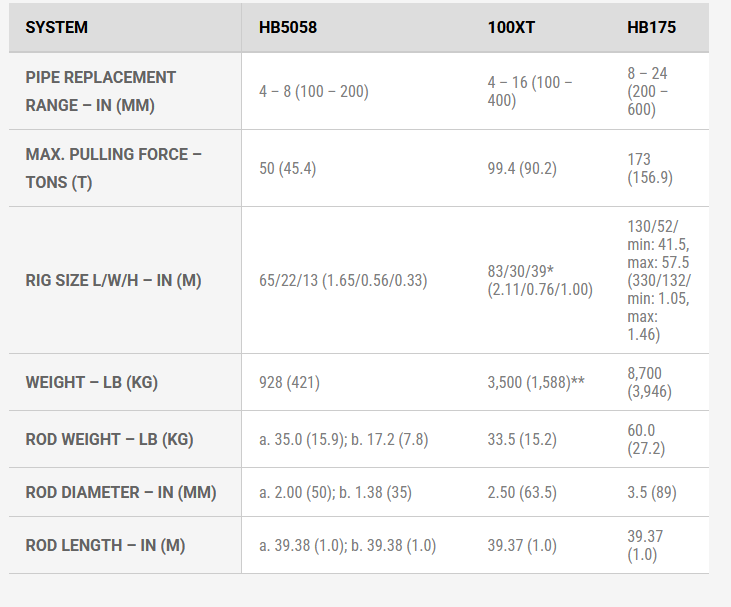Click the Rod Length row label

click(x=105, y=545)
